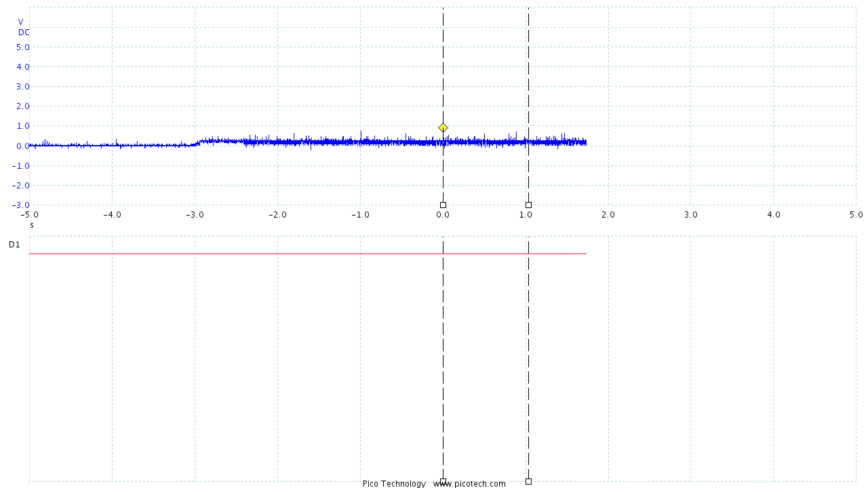
Task: Select the yellow trigger diamond marker
Action: [x=443, y=127]
